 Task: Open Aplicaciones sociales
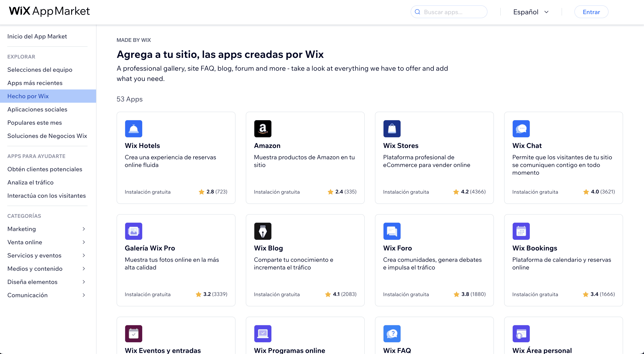37,109
